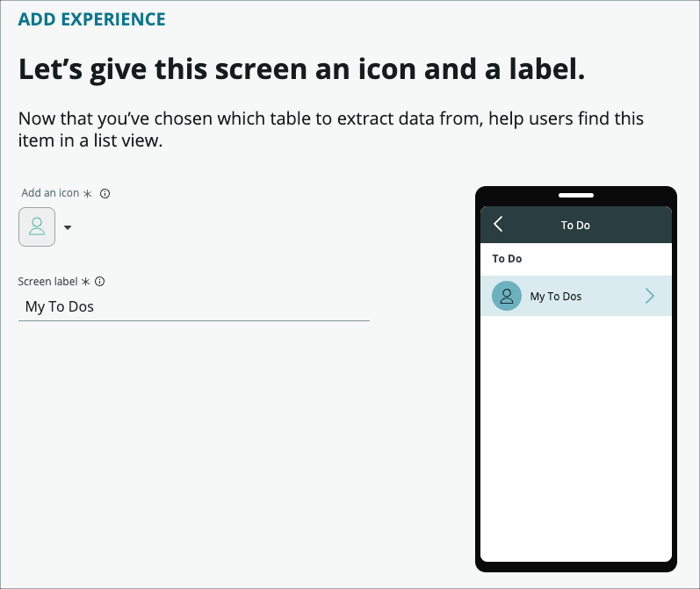
Task: Click the To Do title in preview header
Action: (x=575, y=226)
